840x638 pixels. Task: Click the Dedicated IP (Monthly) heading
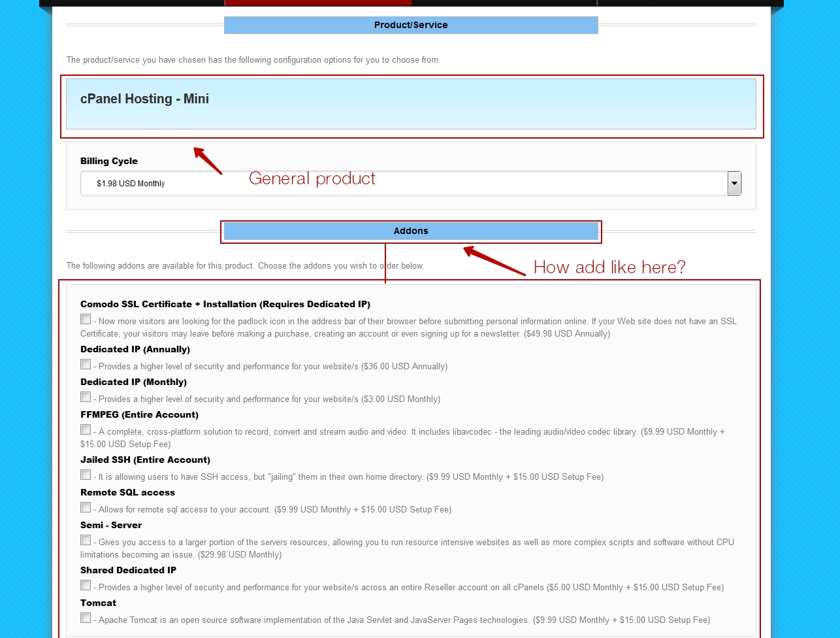tap(133, 382)
